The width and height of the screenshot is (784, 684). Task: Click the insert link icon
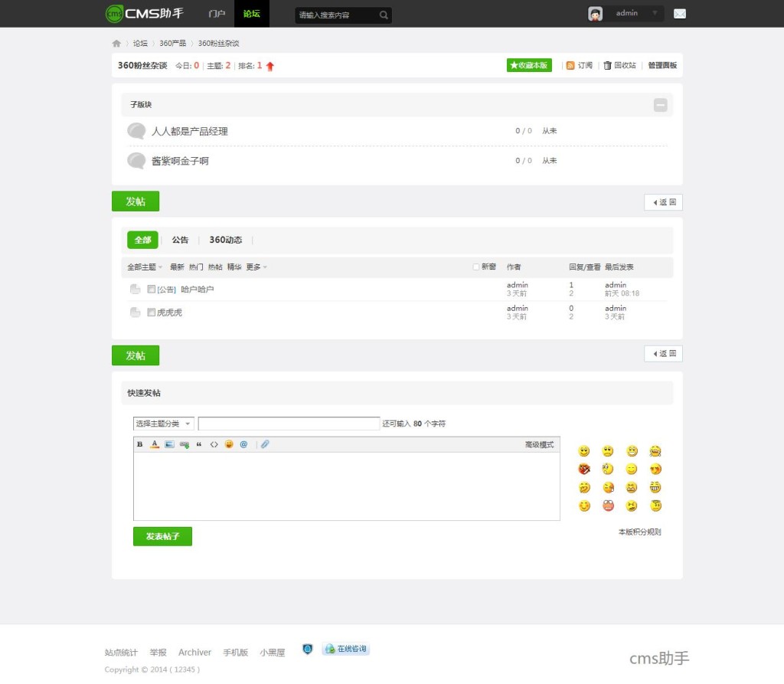tap(185, 444)
